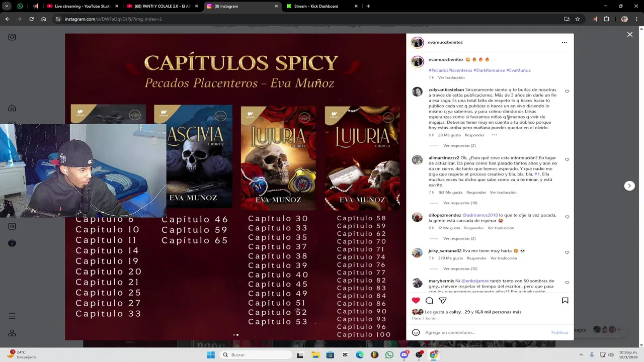
Task: Expand 10 replies under alimartinezzz2 comment
Action: pyautogui.click(x=460, y=203)
